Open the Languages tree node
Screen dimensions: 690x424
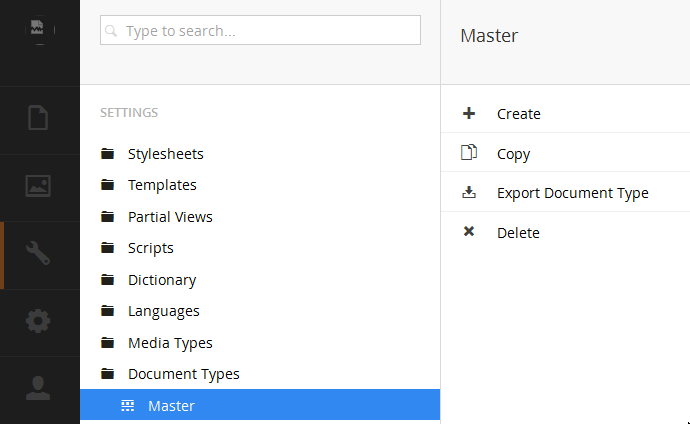(x=164, y=311)
